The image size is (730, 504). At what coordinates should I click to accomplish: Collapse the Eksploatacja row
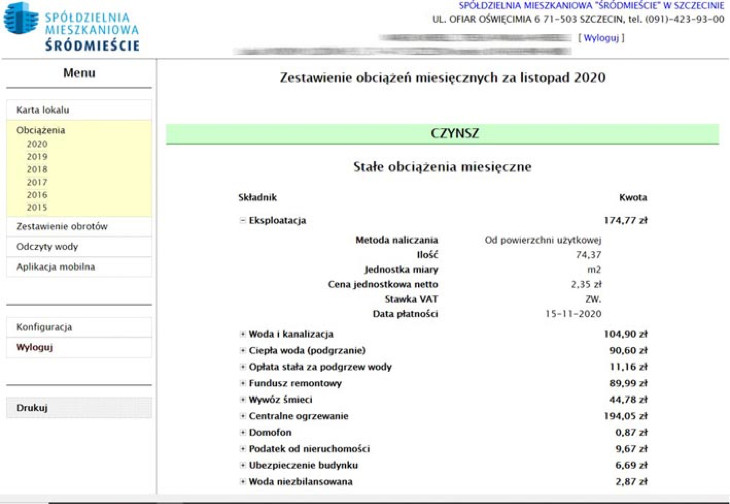(x=242, y=220)
